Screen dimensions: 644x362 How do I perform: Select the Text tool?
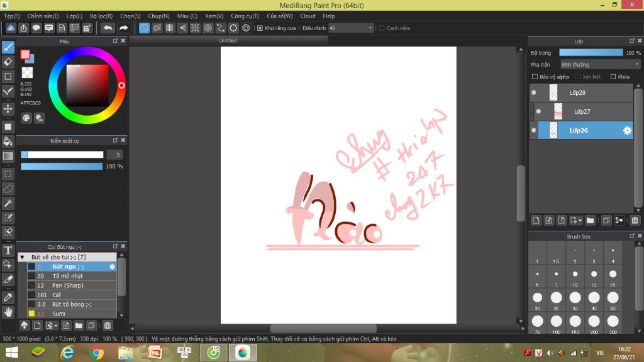pos(8,250)
